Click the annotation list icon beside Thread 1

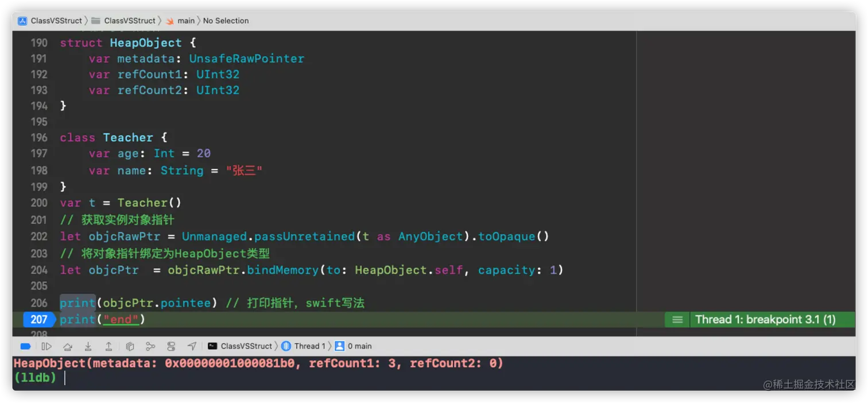pyautogui.click(x=677, y=320)
